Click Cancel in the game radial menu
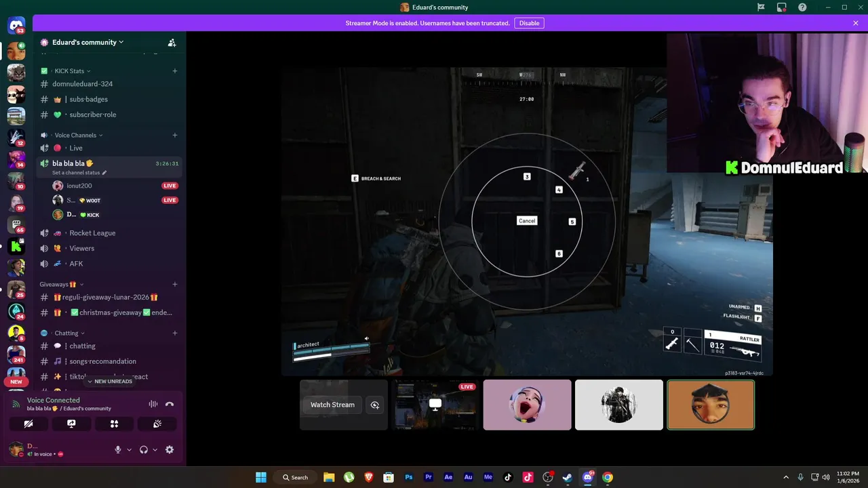This screenshot has width=868, height=488. [x=527, y=221]
